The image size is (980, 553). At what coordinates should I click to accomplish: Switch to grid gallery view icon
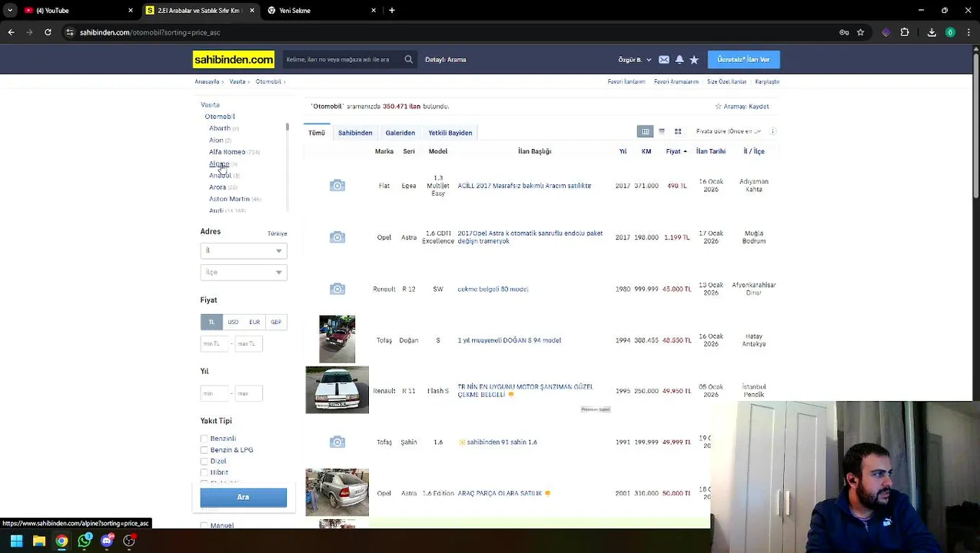[x=677, y=131]
